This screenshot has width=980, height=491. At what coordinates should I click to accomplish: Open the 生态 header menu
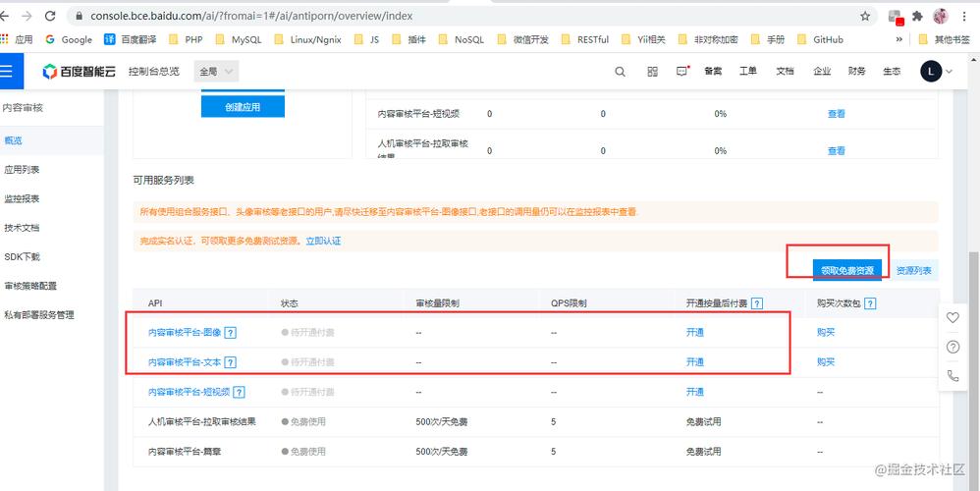click(x=892, y=72)
